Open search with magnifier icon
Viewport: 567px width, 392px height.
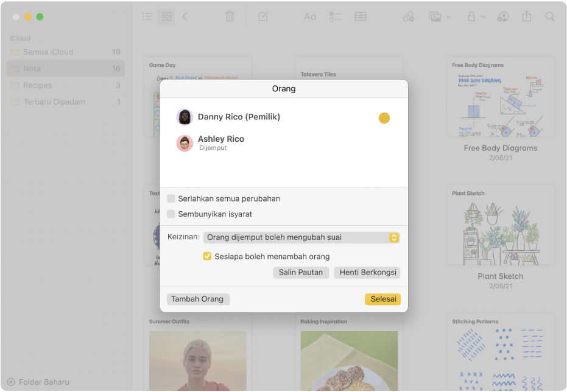(x=549, y=16)
